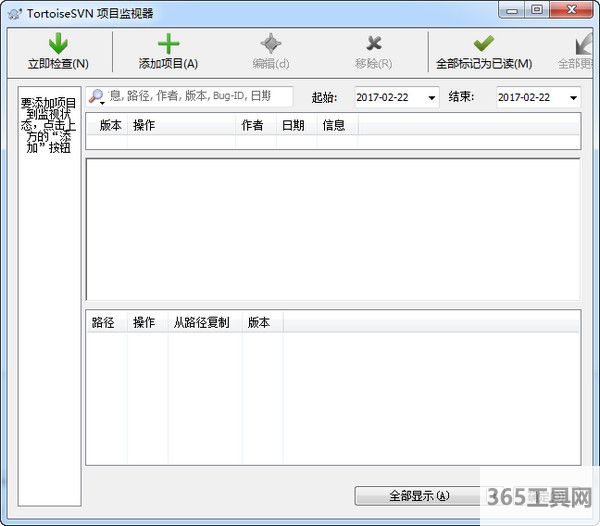
Task: Sort by 版本 column in upper log list
Action: (x=110, y=125)
